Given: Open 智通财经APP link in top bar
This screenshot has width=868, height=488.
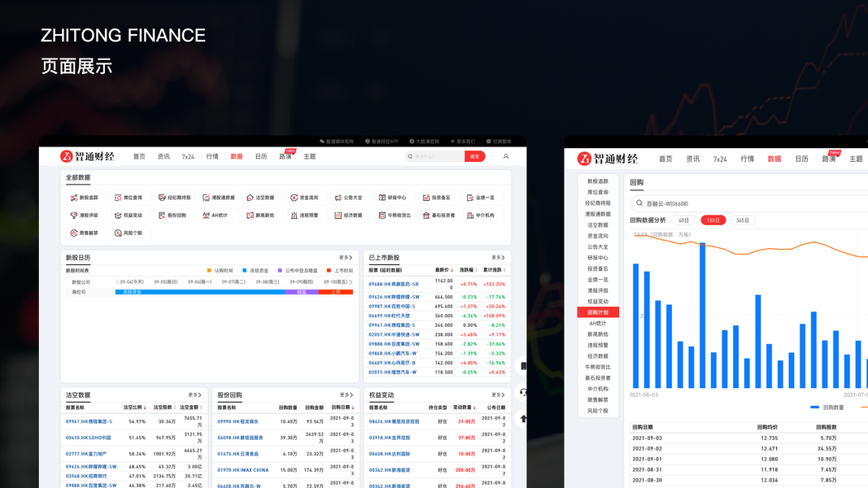Looking at the screenshot, I should pyautogui.click(x=382, y=141).
